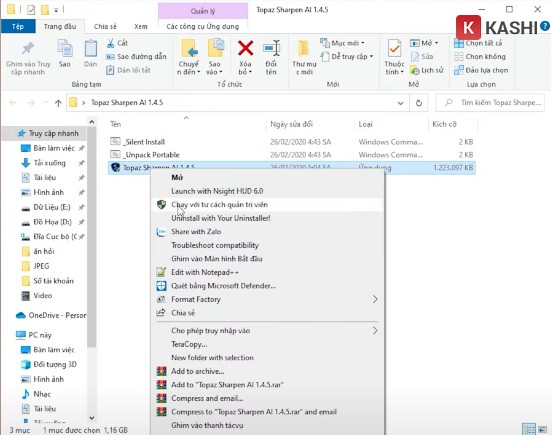Switch to details view icon in status bar

(x=529, y=429)
